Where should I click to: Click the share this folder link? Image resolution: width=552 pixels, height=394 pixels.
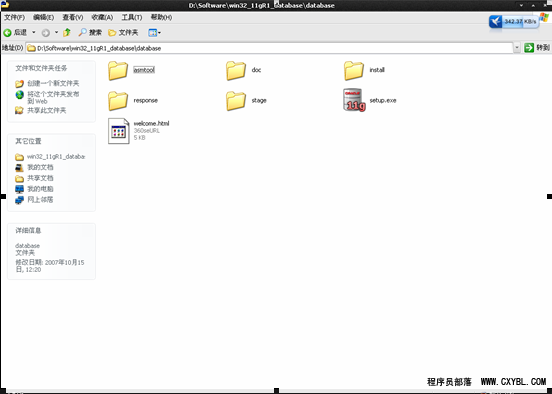point(47,110)
